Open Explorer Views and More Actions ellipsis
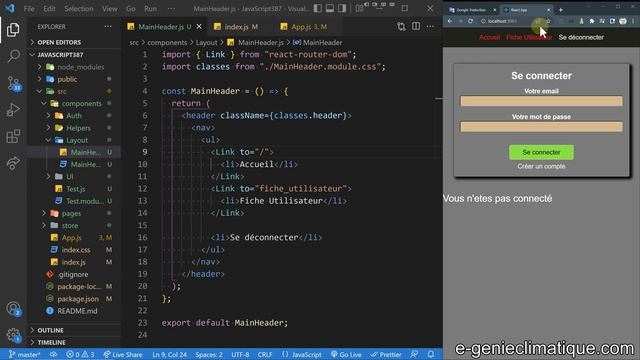This screenshot has width=640, height=360. (x=108, y=27)
